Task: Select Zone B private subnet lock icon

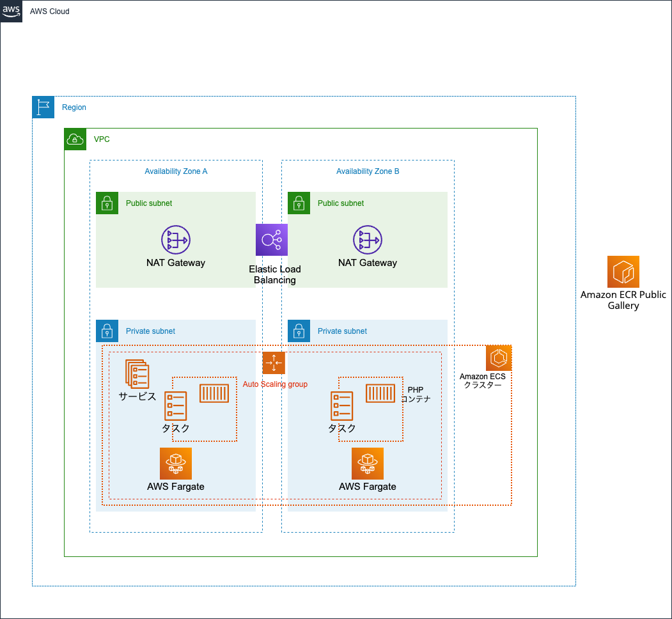Action: click(x=299, y=331)
